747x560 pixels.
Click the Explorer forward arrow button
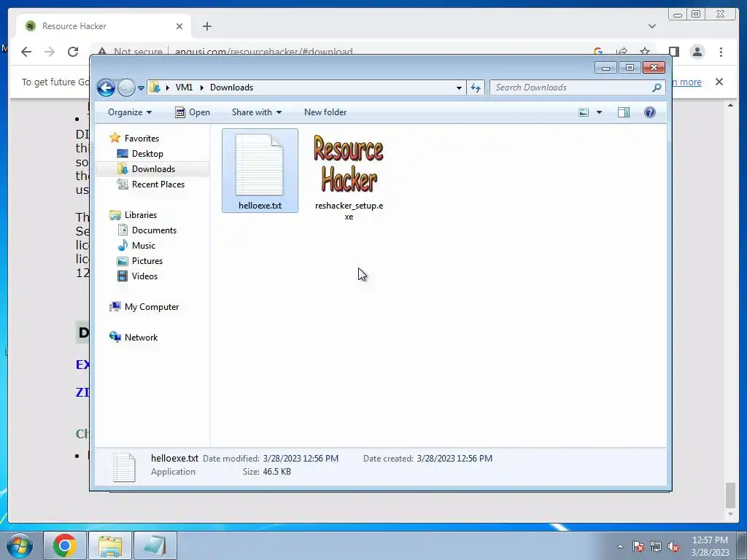coord(126,87)
